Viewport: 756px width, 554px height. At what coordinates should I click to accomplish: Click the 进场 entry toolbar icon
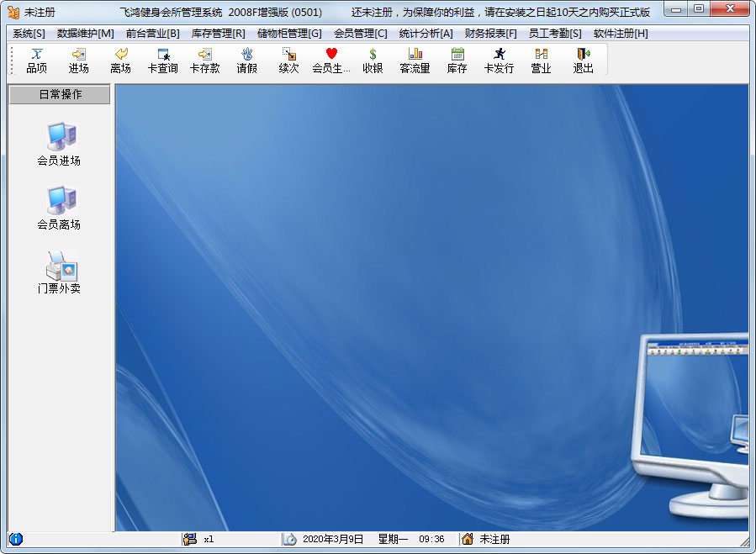[x=78, y=61]
